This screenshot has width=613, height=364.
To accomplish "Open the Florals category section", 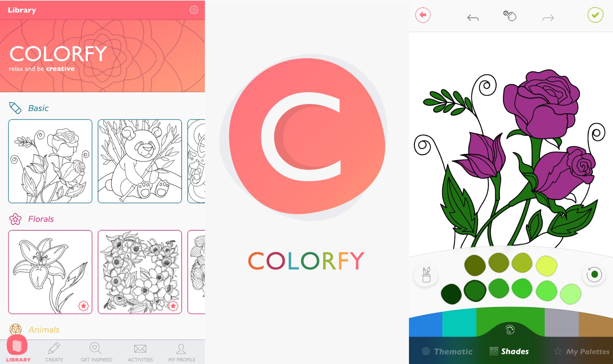I will coord(42,219).
